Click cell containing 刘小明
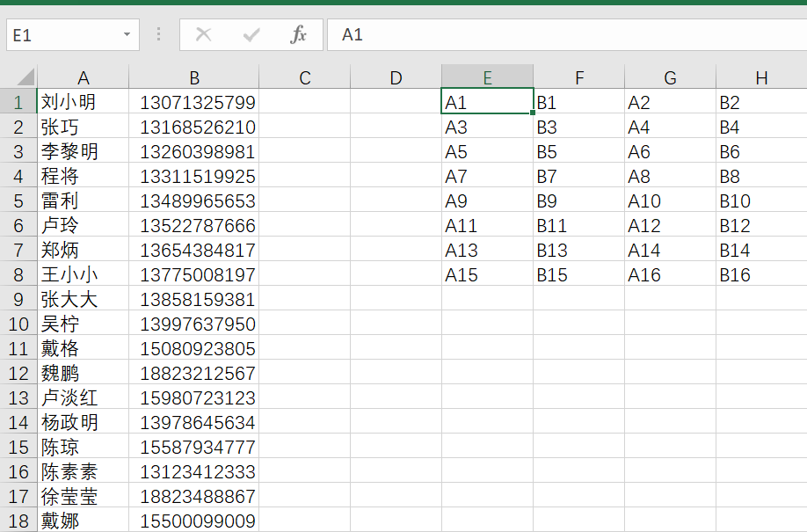807x532 pixels. [84, 103]
